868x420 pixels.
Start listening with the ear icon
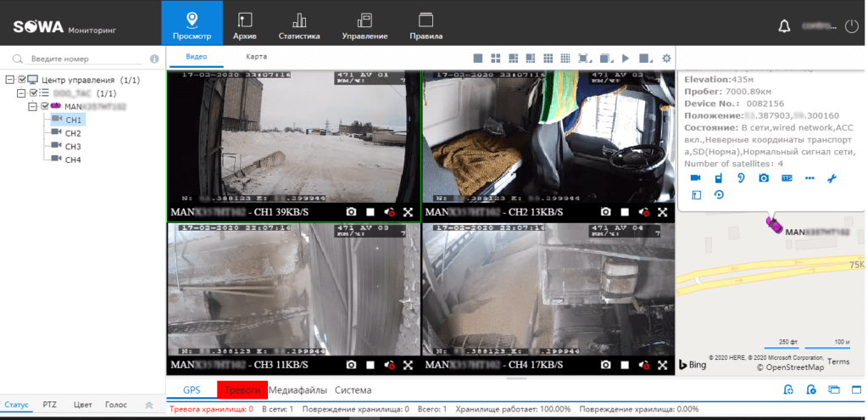(x=741, y=178)
